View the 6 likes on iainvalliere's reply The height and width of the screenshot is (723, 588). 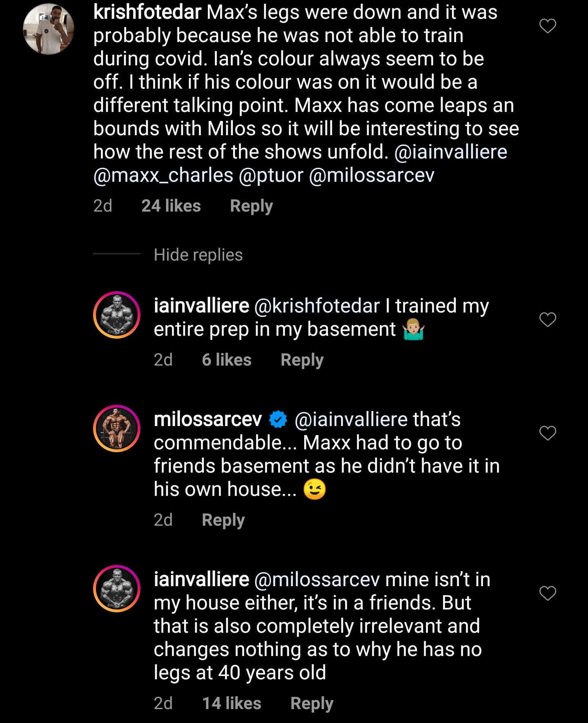pos(227,360)
